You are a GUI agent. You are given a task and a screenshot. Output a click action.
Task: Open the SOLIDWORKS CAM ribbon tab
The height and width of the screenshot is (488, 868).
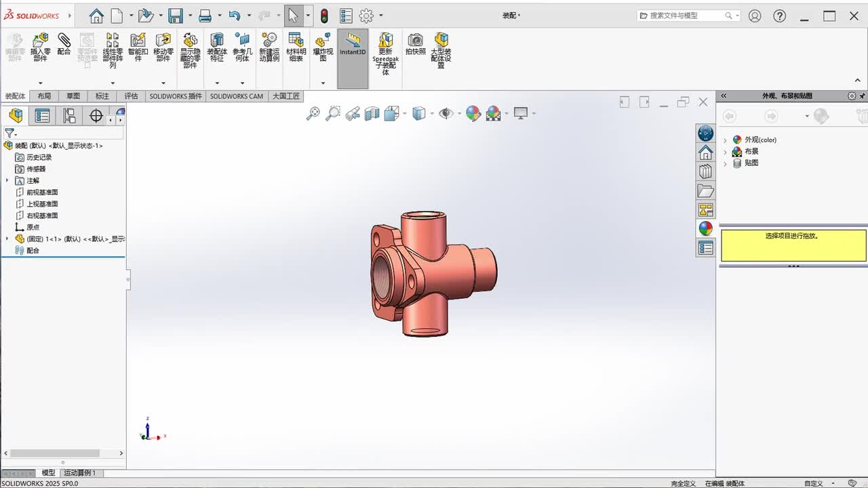pyautogui.click(x=236, y=96)
